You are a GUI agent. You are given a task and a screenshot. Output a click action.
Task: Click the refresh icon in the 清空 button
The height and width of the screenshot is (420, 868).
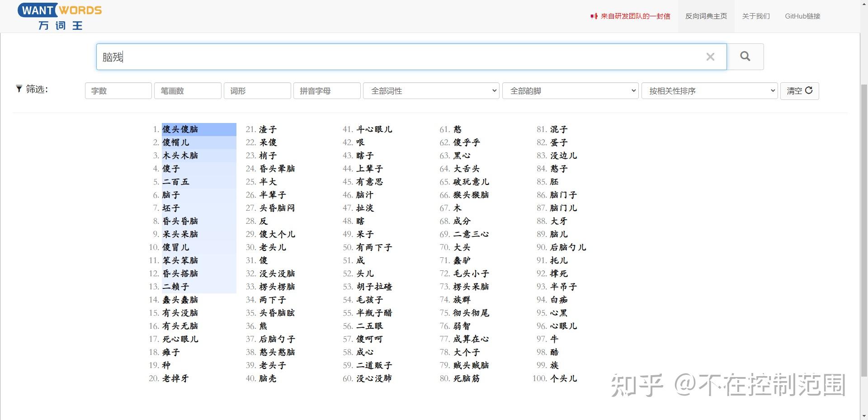(x=809, y=91)
